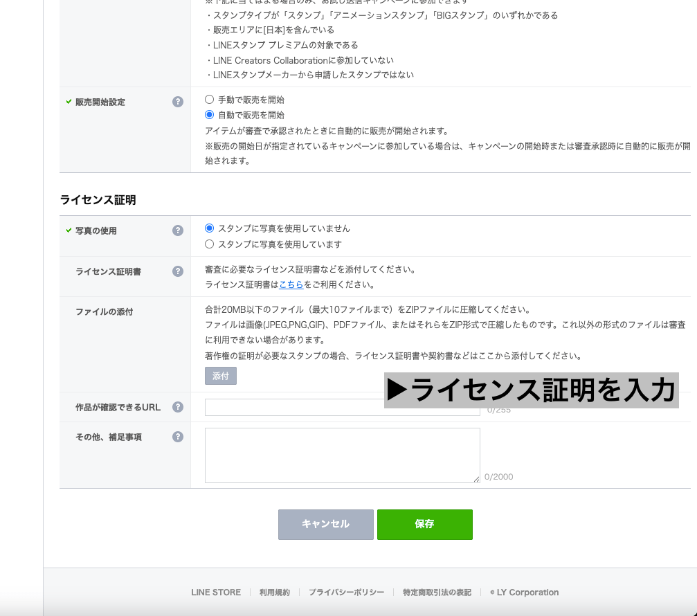Open help icon for 作品が確認できるURL
This screenshot has height=616, width=697.
178,407
